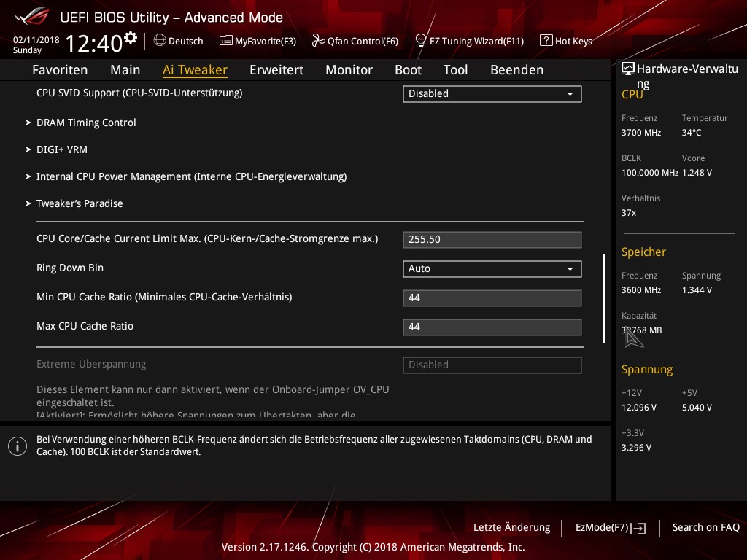Show Hot Keys list
Screen dimensions: 747x560
click(566, 41)
